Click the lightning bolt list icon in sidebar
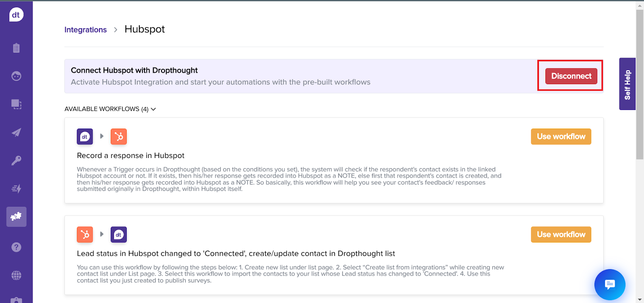The height and width of the screenshot is (303, 644). (x=16, y=189)
